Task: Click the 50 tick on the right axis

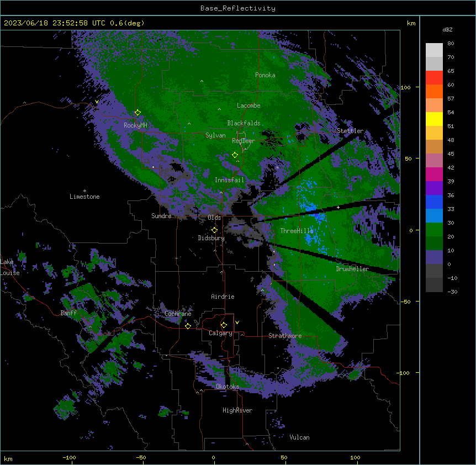Action: coord(408,158)
